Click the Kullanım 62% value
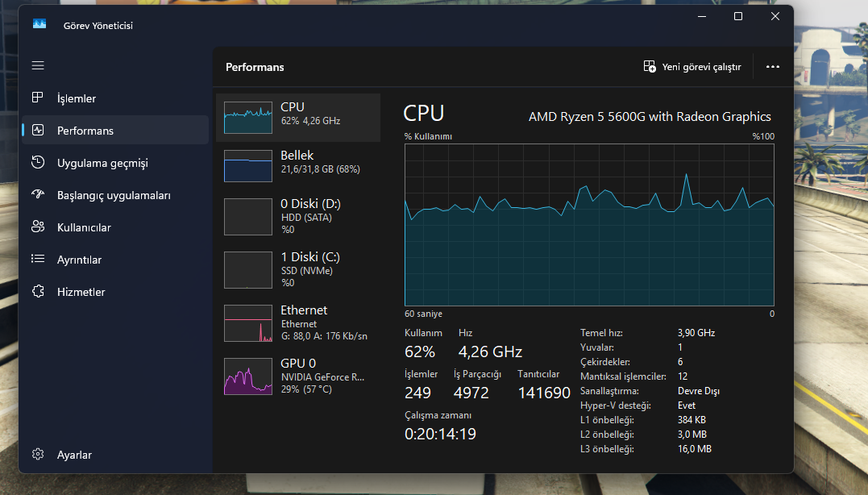 click(420, 351)
